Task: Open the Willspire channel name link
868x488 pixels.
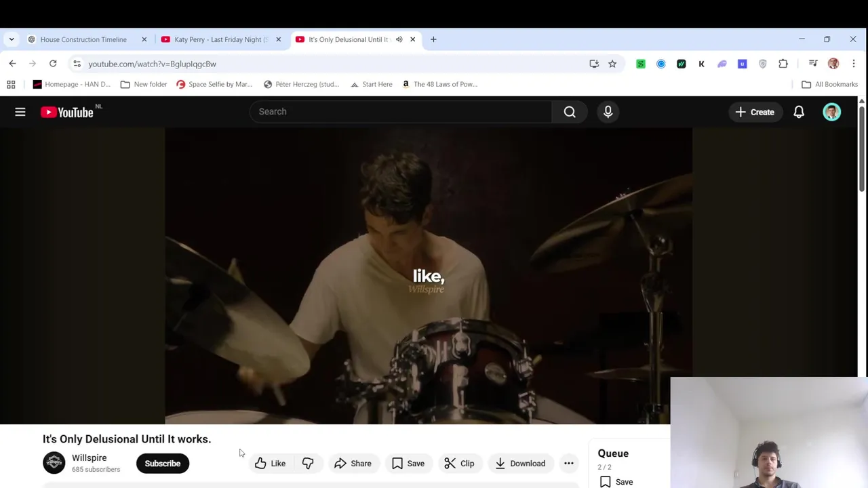Action: [90, 458]
